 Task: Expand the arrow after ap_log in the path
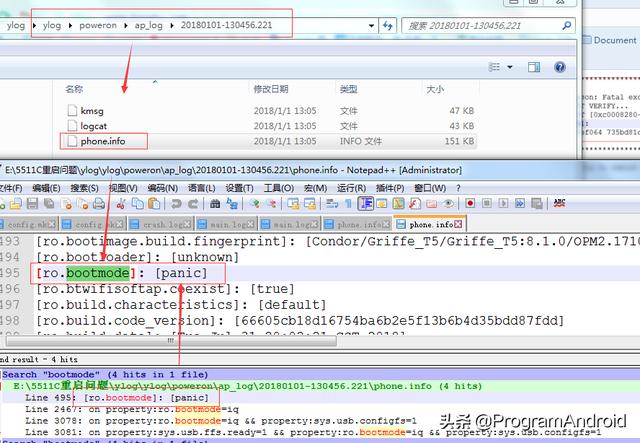(x=171, y=25)
